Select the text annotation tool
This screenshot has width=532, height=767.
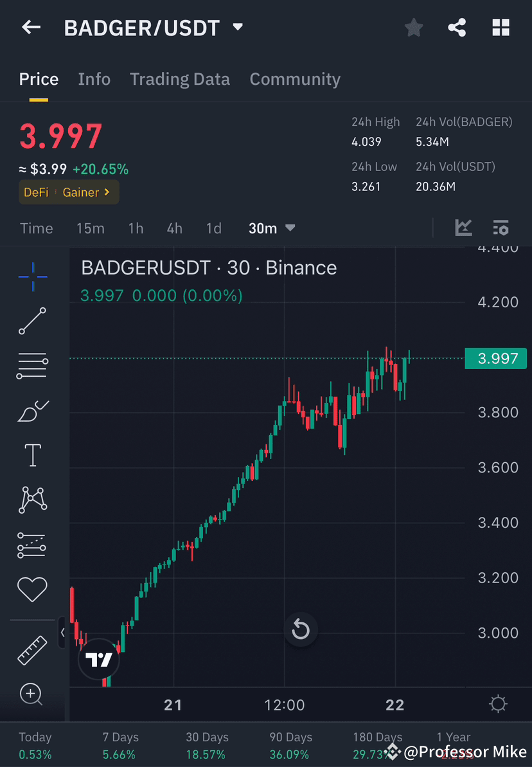coord(32,455)
